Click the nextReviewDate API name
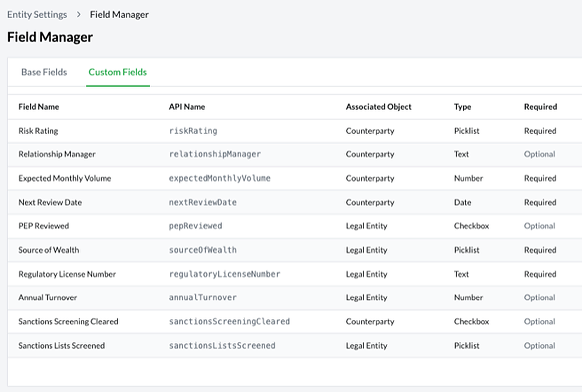This screenshot has height=392, width=582. [x=203, y=202]
